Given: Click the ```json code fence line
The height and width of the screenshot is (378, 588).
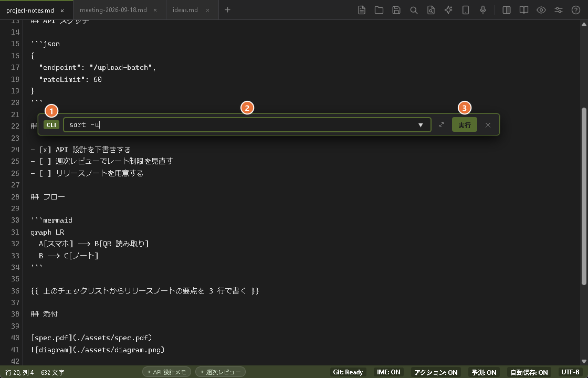Looking at the screenshot, I should pos(45,44).
